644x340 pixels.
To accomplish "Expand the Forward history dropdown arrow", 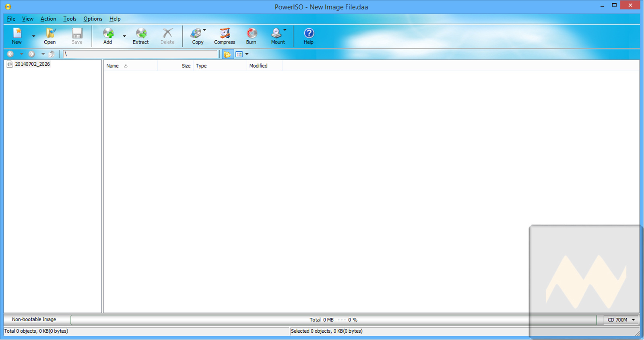I will (x=43, y=54).
